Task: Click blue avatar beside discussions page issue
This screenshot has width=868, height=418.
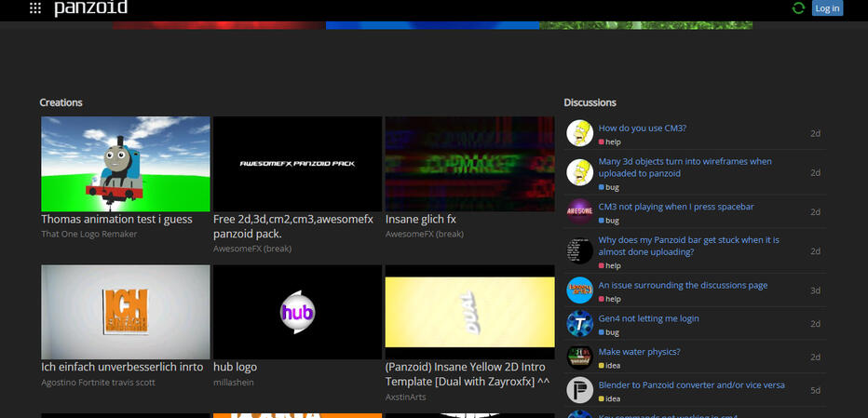Action: tap(579, 290)
